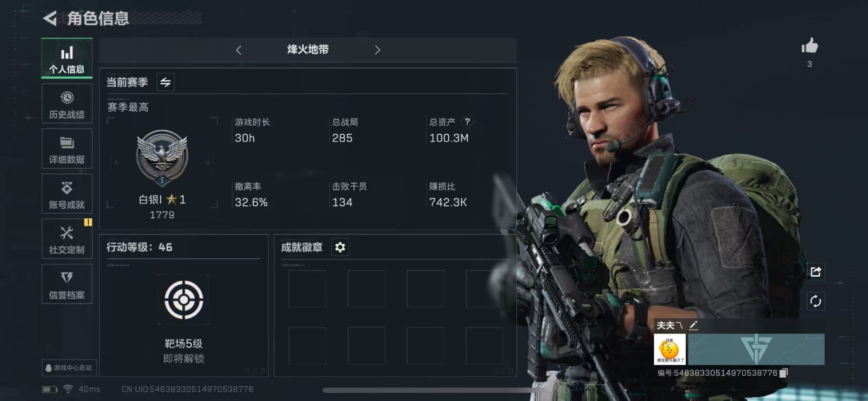The height and width of the screenshot is (401, 868).
Task: Open 社交定制 with notification badge
Action: tap(67, 239)
